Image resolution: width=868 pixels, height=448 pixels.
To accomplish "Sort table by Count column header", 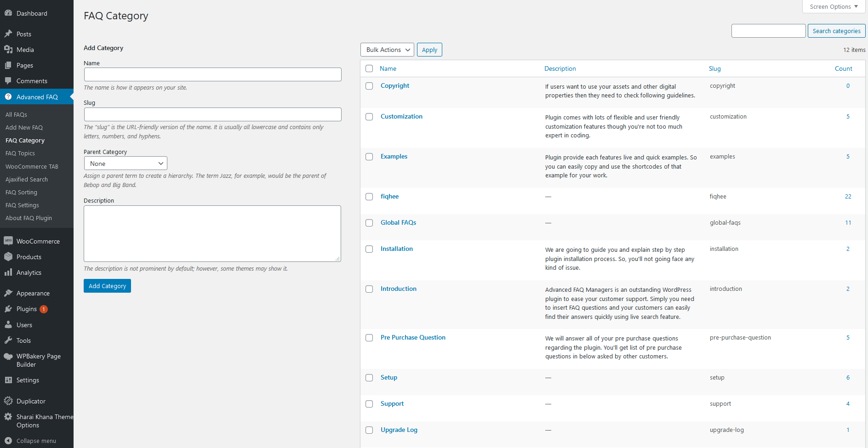I will 843,68.
